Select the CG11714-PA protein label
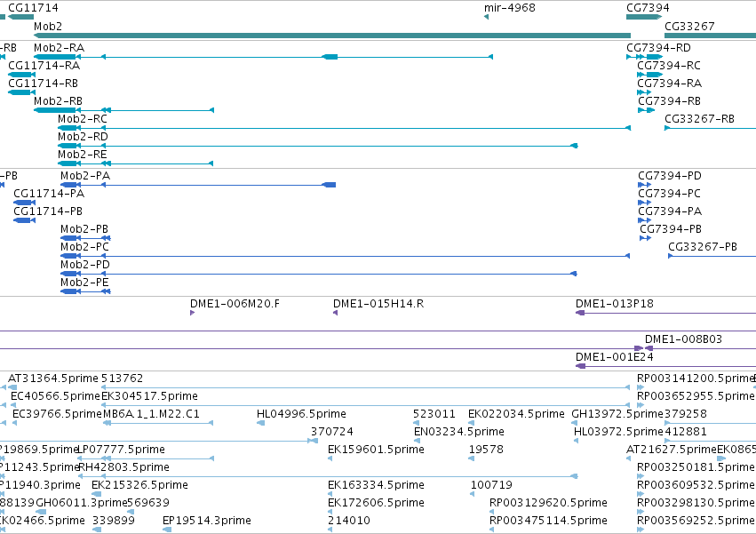 tap(49, 194)
